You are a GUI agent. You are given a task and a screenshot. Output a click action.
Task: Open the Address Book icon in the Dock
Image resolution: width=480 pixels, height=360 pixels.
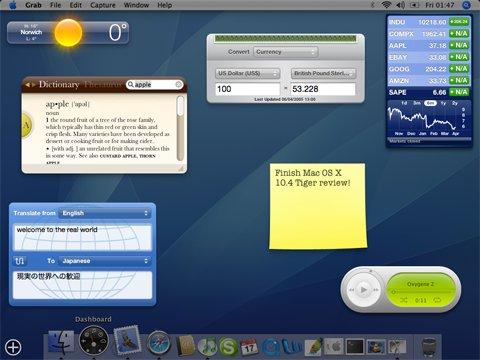(185, 346)
